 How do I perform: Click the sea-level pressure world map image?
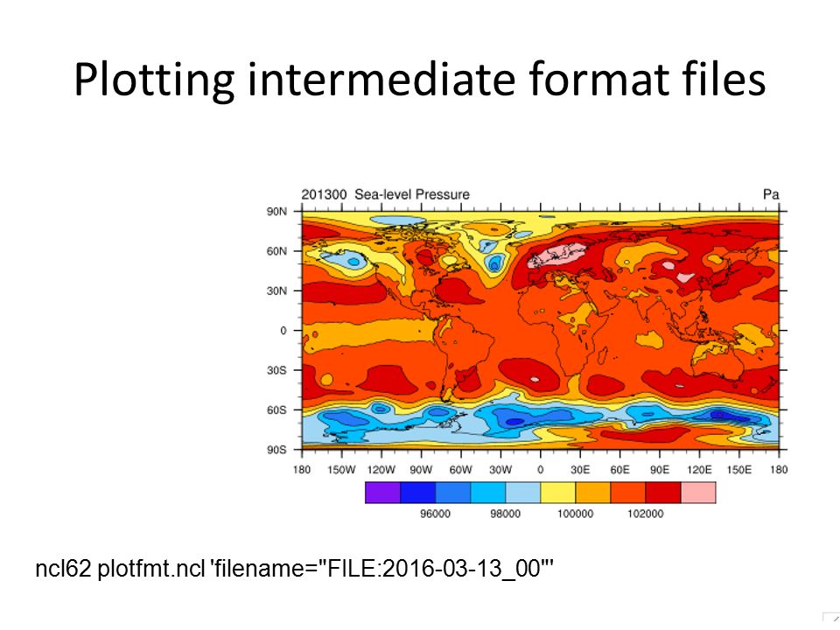[541, 331]
